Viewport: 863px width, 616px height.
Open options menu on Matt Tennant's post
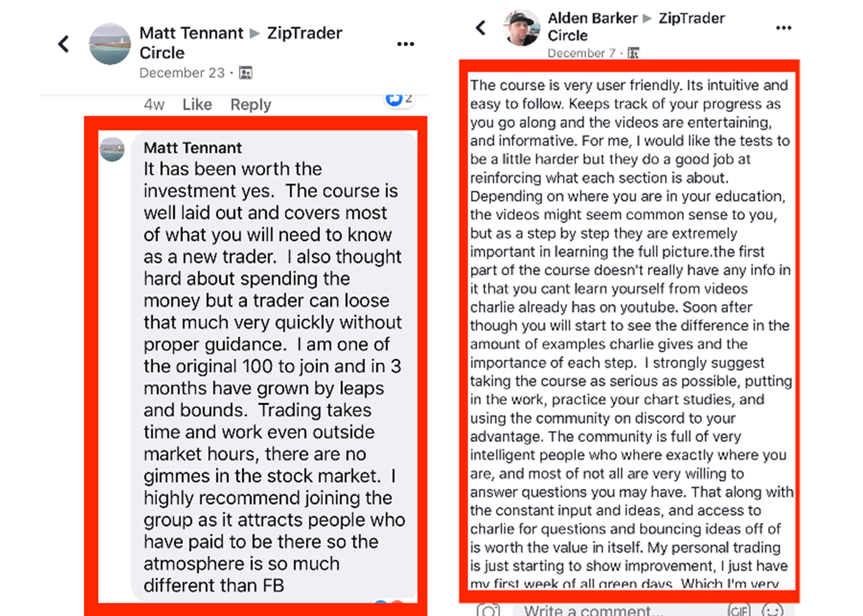pyautogui.click(x=405, y=44)
